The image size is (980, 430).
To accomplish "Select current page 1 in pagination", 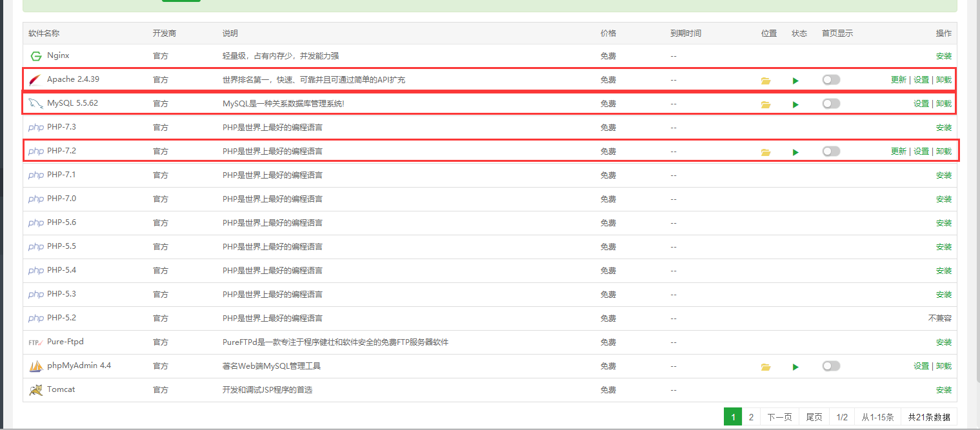I will 733,417.
